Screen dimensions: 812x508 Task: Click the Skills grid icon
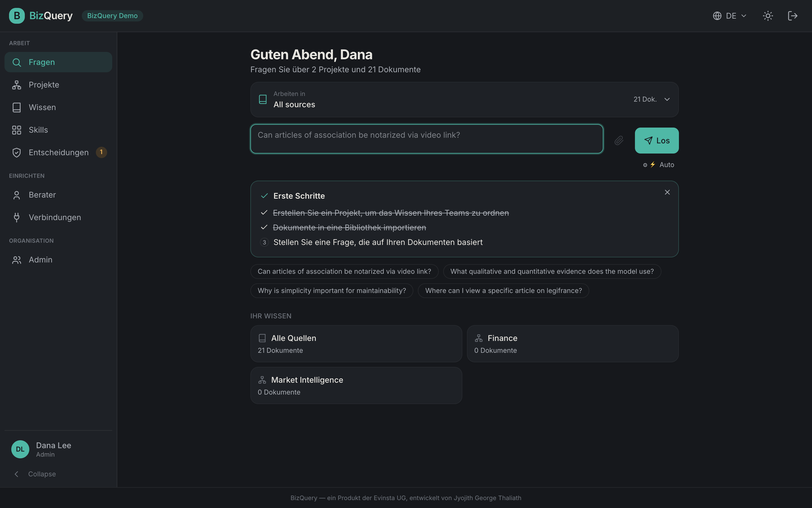(x=16, y=130)
